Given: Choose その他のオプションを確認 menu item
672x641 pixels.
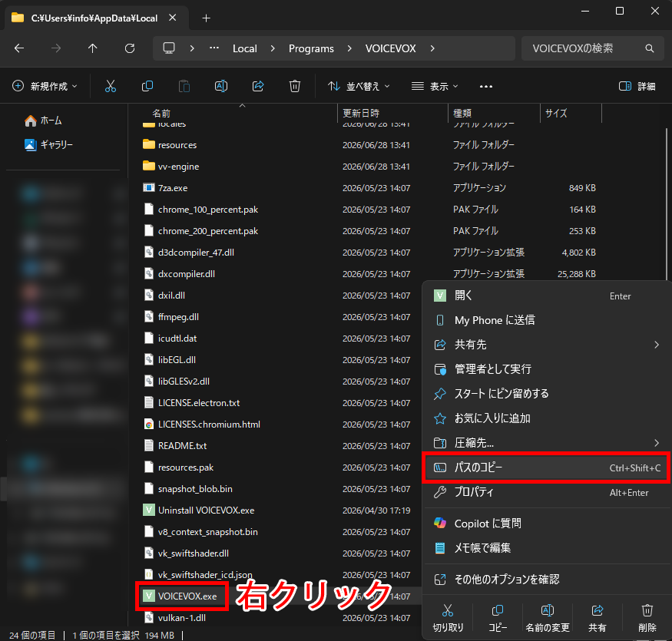Looking at the screenshot, I should (546, 580).
